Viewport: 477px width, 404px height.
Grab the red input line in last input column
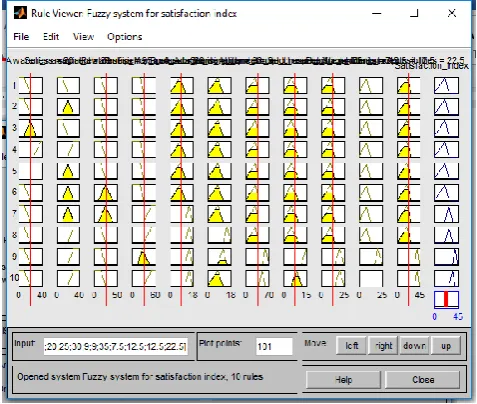coord(409,189)
